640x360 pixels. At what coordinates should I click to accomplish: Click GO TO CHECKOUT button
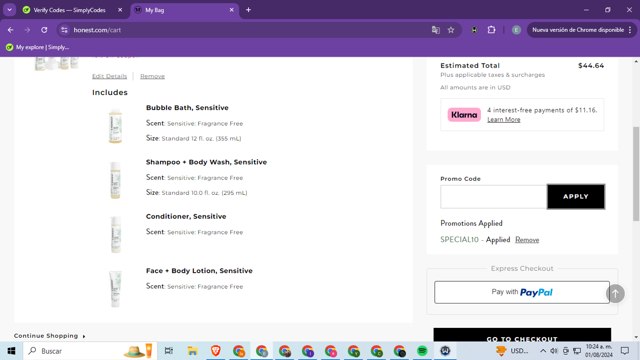(522, 335)
